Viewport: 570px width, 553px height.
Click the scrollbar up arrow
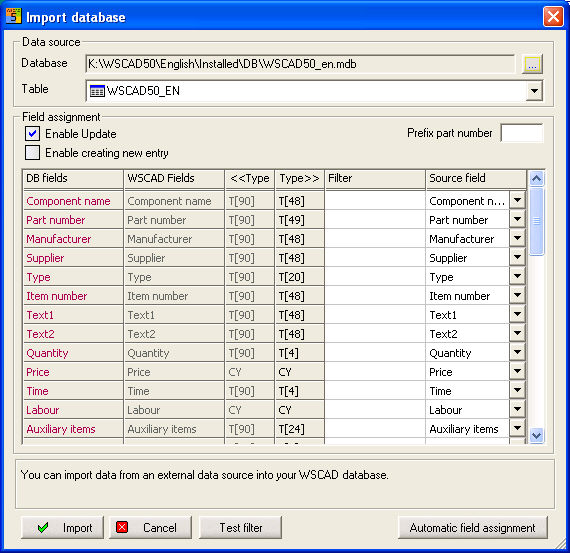pyautogui.click(x=537, y=179)
